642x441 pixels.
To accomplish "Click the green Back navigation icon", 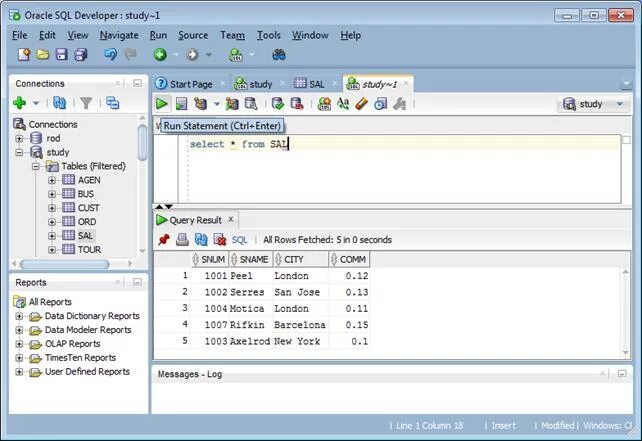I will [160, 54].
